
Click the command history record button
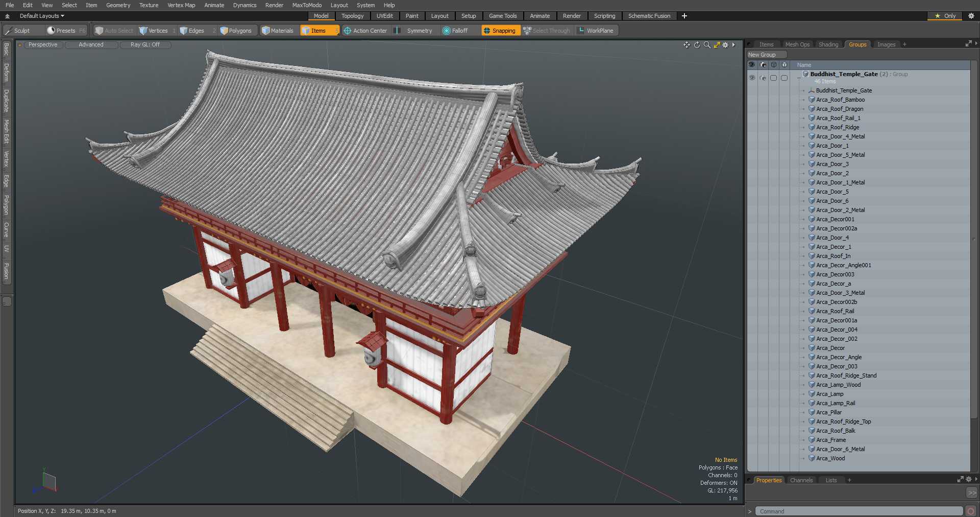coord(971,511)
